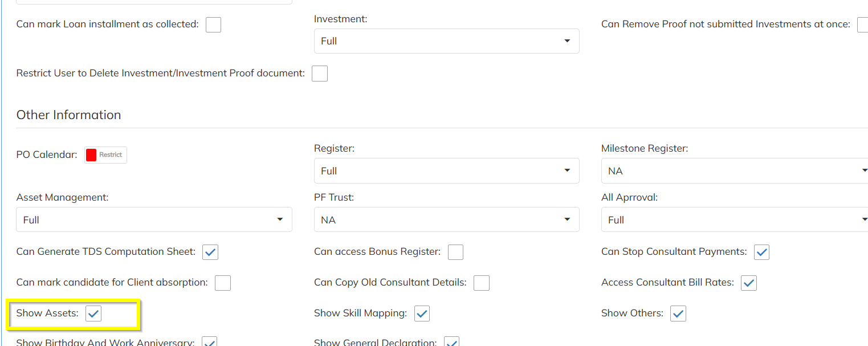
Task: Check Can mark Loan installment as collected
Action: [x=213, y=25]
